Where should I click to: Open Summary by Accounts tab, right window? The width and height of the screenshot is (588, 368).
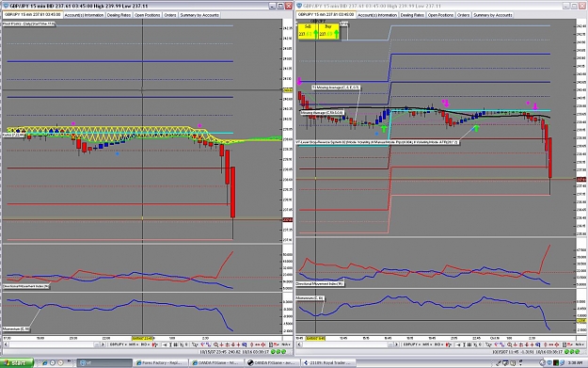coord(493,15)
